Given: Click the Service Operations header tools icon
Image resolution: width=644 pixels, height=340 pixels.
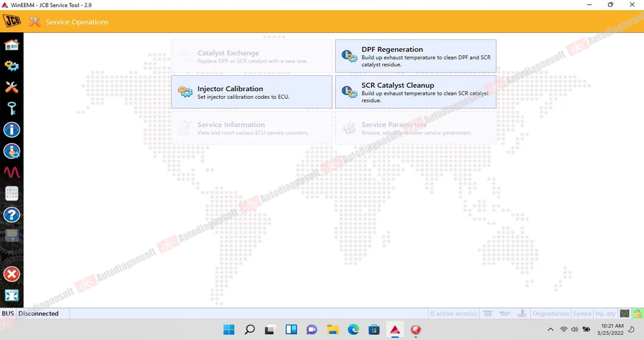Looking at the screenshot, I should point(35,22).
